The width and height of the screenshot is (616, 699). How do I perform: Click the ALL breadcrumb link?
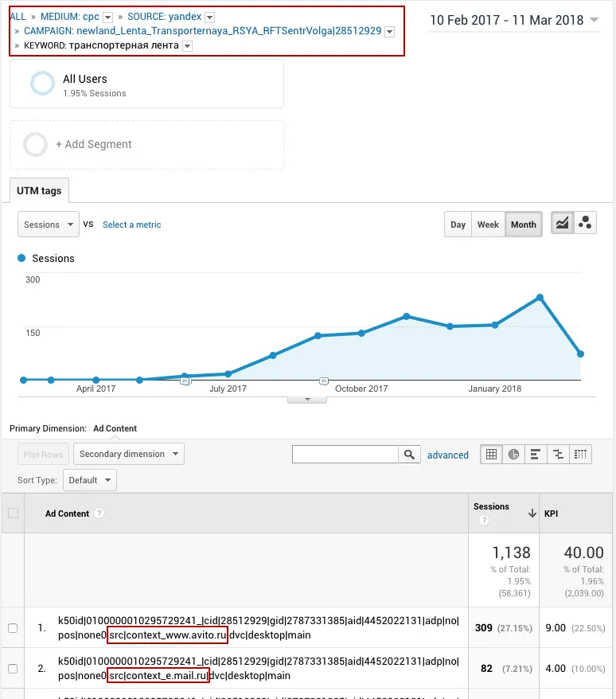(x=18, y=17)
